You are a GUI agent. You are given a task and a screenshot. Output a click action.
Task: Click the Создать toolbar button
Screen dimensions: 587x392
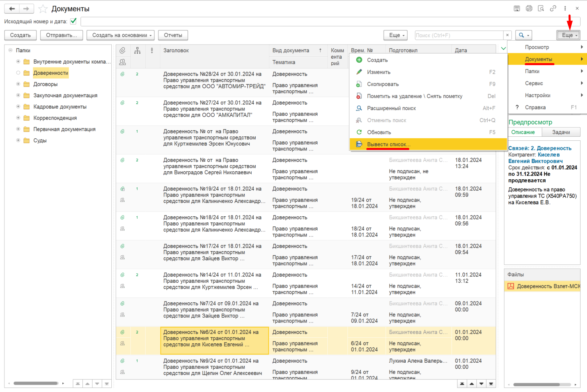(x=21, y=35)
